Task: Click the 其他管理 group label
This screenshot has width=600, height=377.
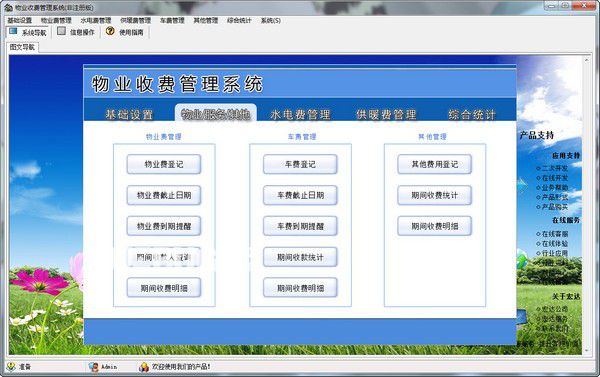Action: coord(432,137)
